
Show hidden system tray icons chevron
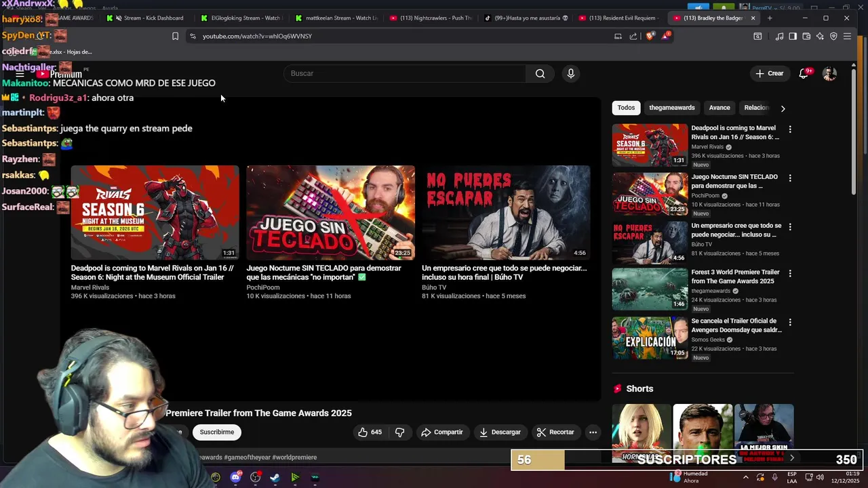[746, 477]
